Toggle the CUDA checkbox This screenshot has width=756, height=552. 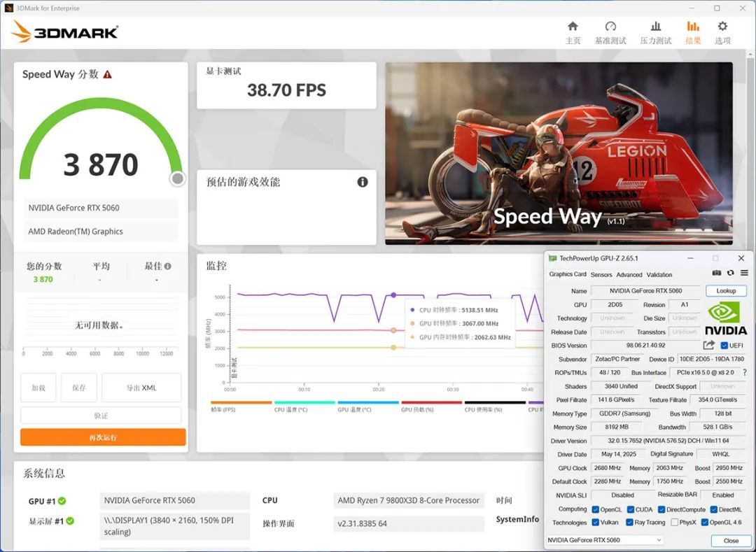pyautogui.click(x=631, y=509)
